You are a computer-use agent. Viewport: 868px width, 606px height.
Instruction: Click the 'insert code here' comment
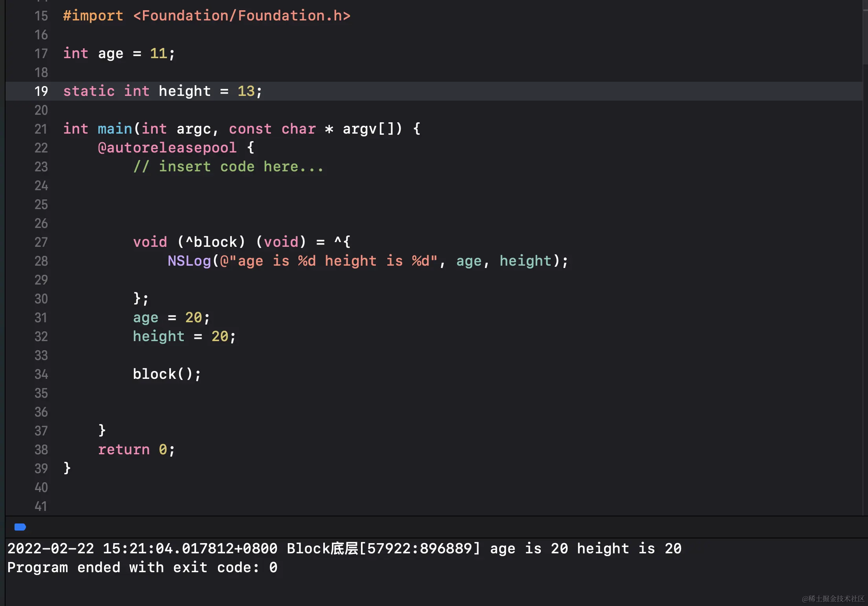[228, 167]
